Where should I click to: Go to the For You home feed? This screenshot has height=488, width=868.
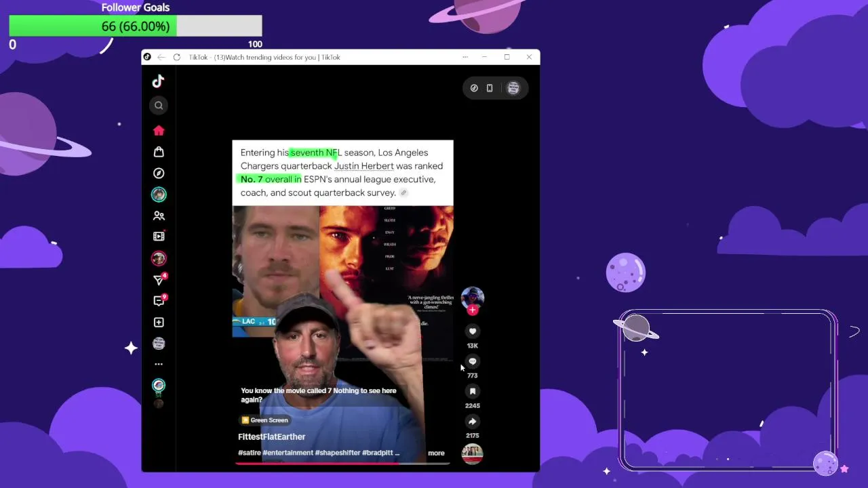(159, 130)
